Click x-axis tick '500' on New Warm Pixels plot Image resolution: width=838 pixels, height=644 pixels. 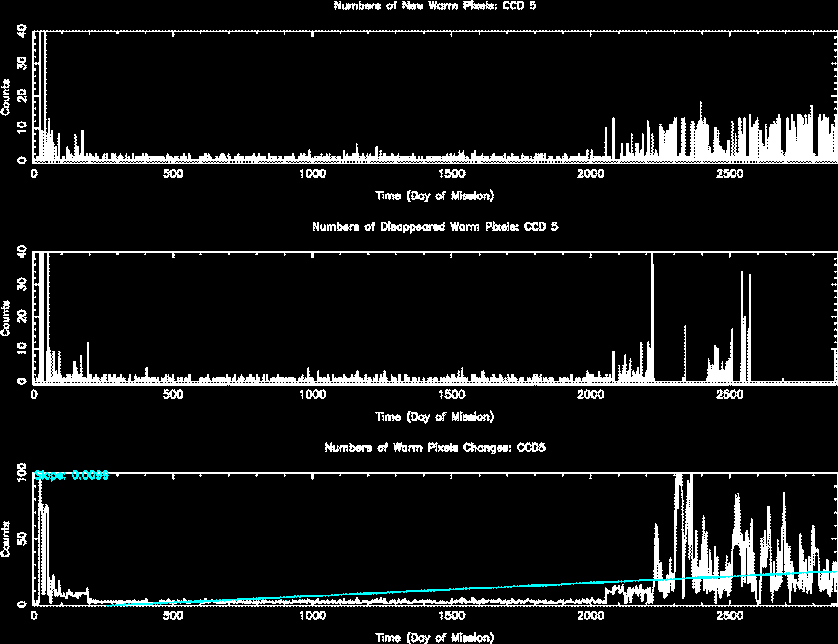(173, 174)
